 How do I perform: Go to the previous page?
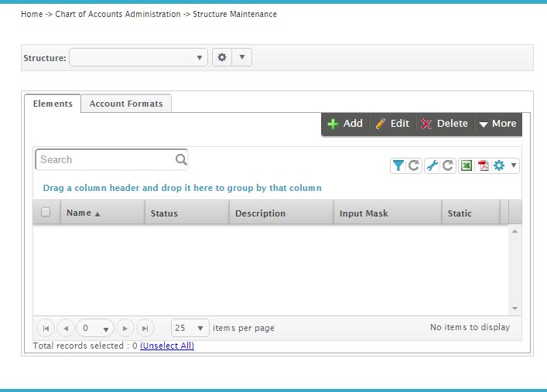coord(66,328)
